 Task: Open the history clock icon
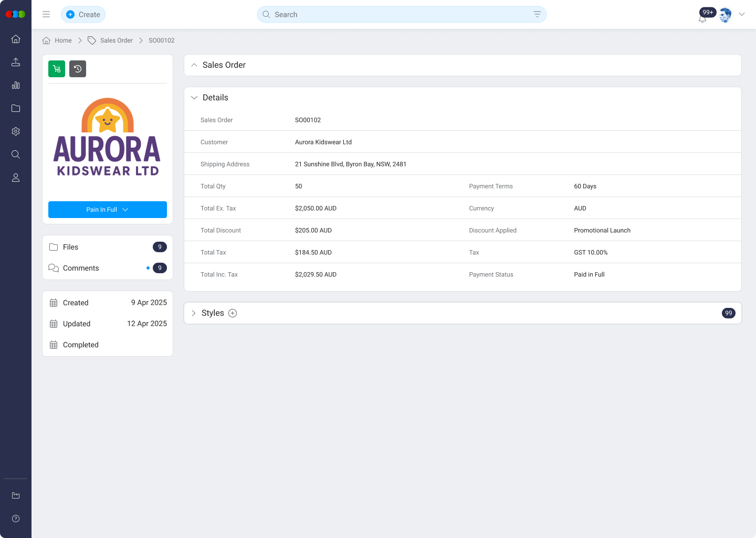[x=78, y=69]
